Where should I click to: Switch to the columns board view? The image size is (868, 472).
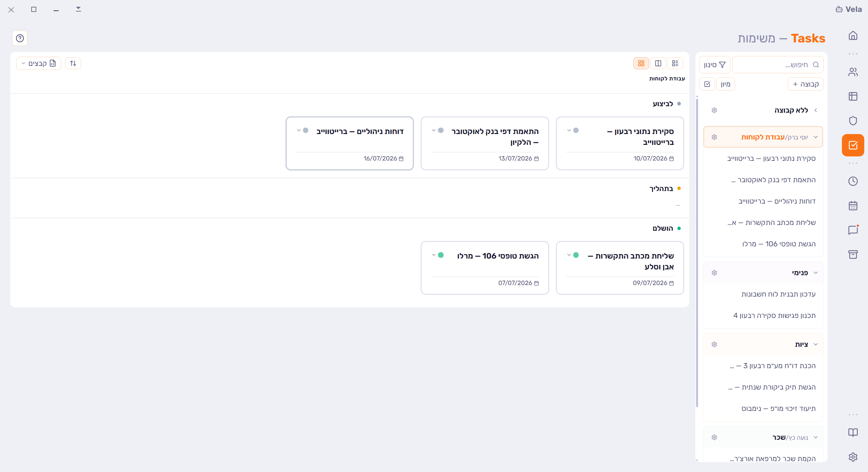(658, 63)
